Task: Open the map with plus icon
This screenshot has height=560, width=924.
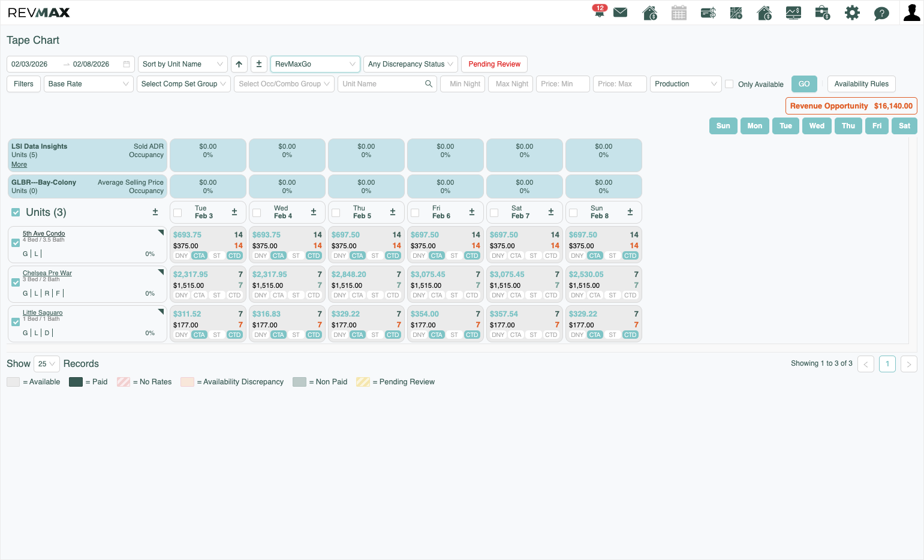Action: point(736,13)
